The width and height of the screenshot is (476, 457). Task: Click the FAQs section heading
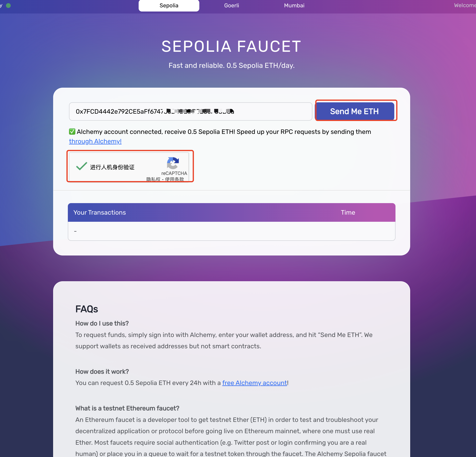pos(86,309)
